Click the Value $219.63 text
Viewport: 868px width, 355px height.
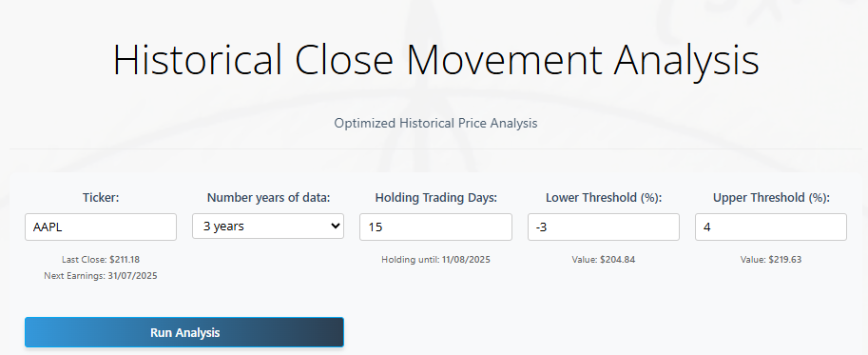(771, 259)
